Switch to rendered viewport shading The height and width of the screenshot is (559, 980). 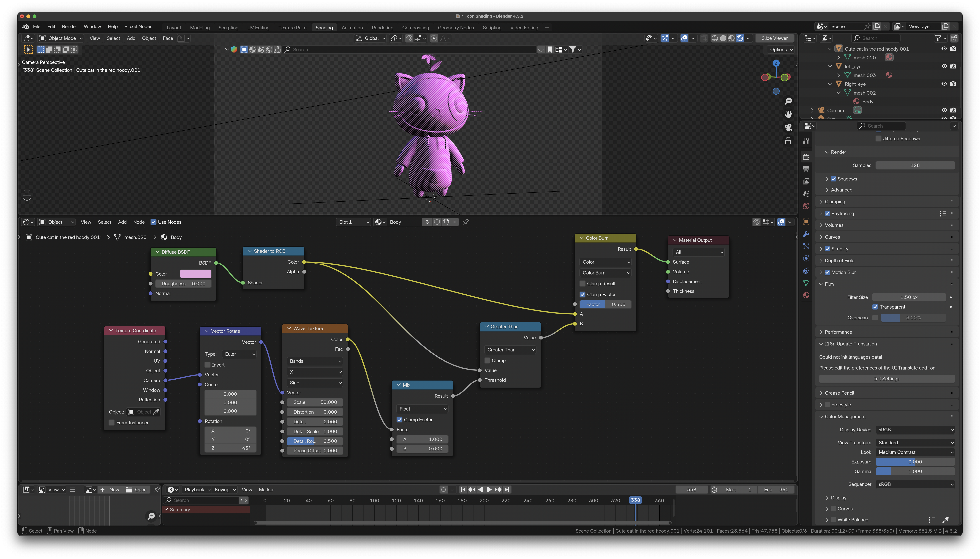pyautogui.click(x=740, y=38)
